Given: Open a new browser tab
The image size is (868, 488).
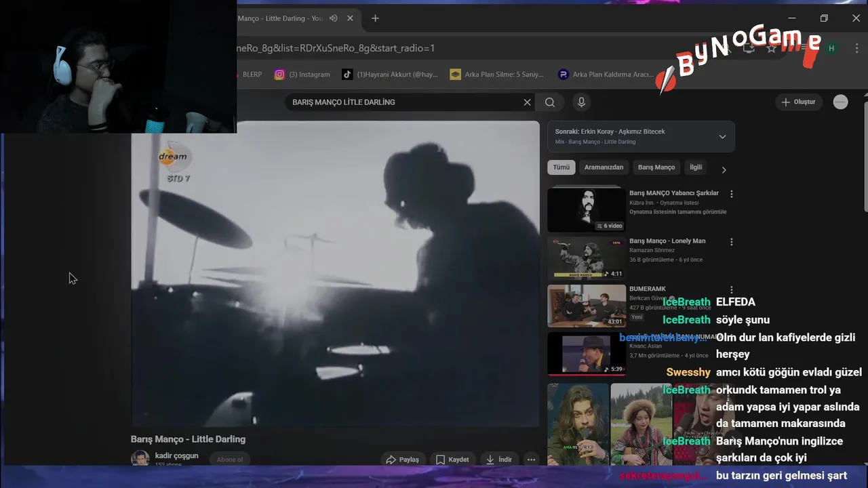Looking at the screenshot, I should [x=375, y=18].
